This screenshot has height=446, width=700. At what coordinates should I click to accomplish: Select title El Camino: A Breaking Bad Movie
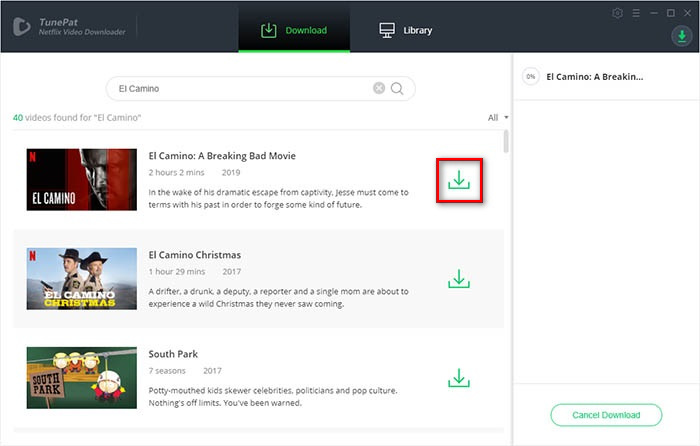(x=222, y=156)
